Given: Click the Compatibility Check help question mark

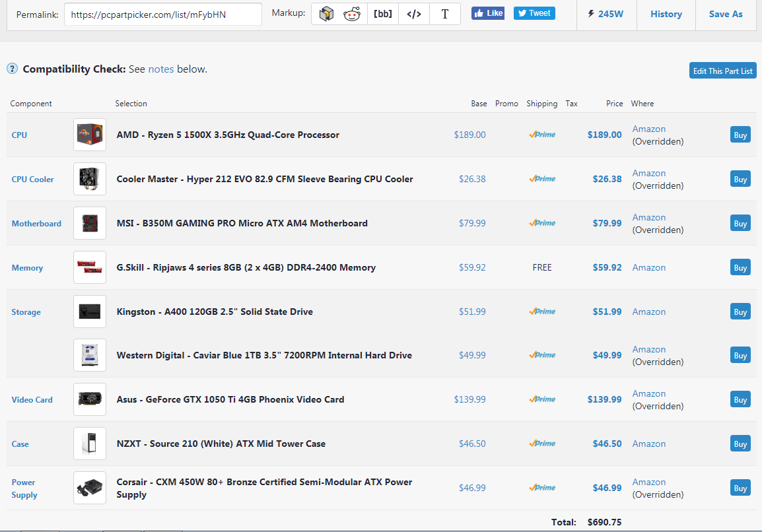Looking at the screenshot, I should 12,68.
